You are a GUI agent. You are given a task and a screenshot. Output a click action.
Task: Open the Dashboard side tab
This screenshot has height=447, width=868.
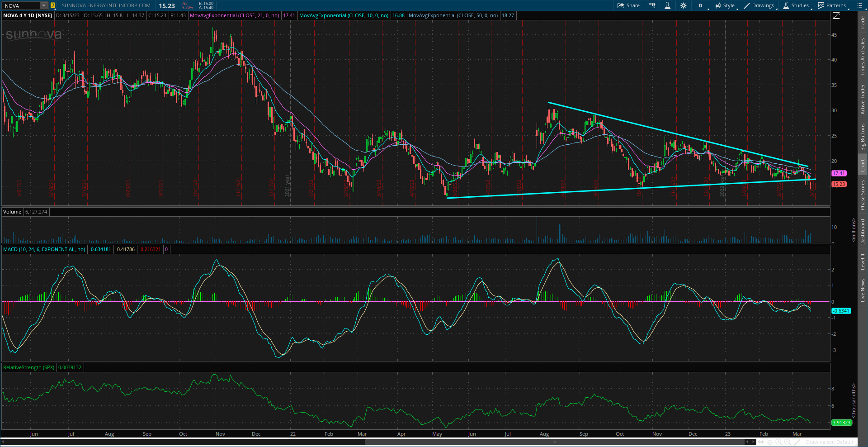[863, 232]
